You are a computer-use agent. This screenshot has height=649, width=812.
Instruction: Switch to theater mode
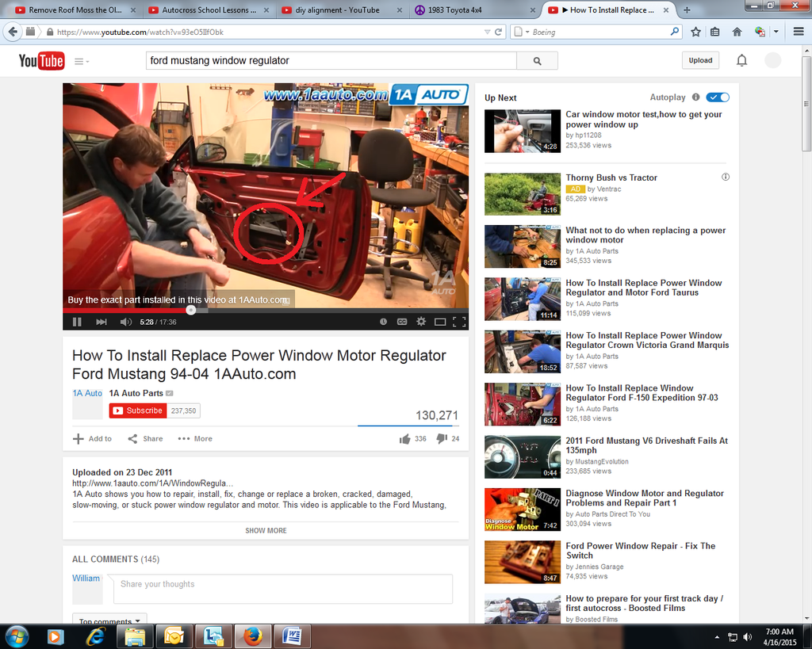point(440,322)
